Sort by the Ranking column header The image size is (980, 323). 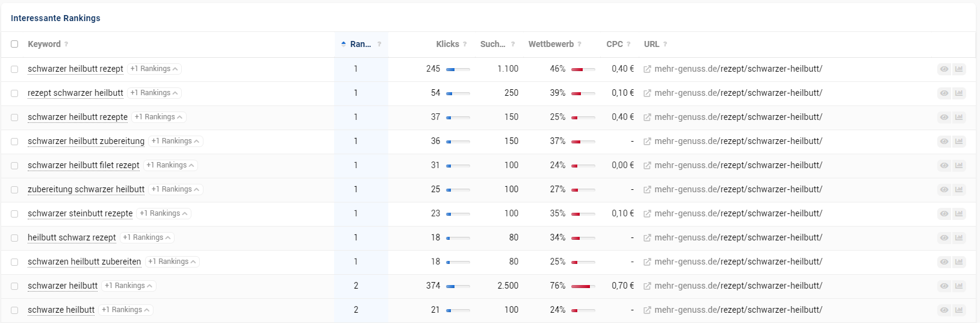point(360,44)
